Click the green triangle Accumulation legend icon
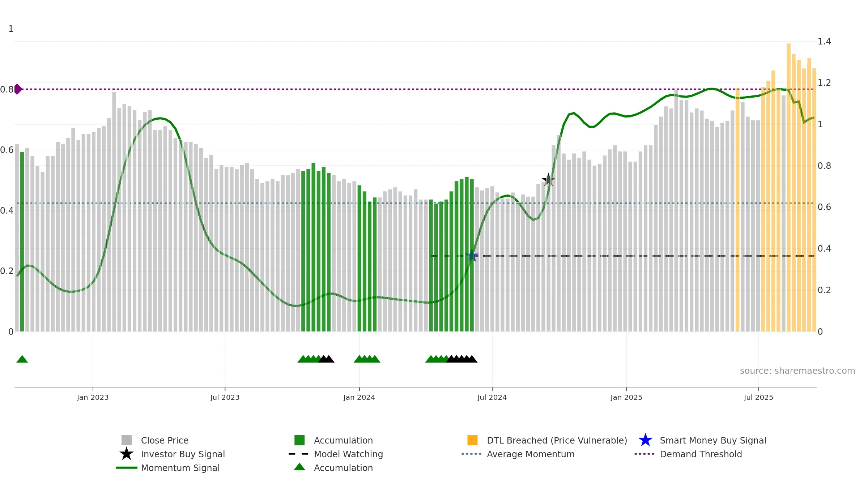The width and height of the screenshot is (868, 488). click(299, 467)
